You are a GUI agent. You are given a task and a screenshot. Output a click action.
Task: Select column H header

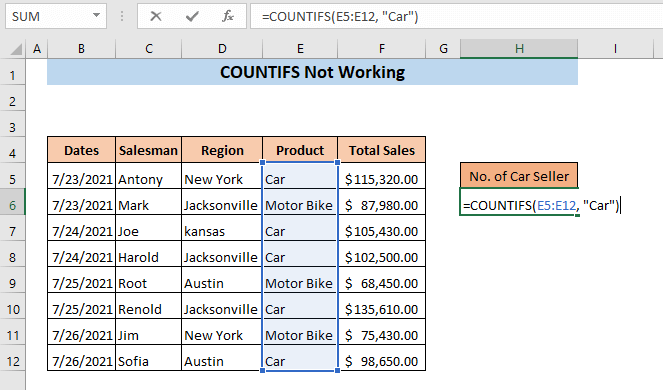click(x=519, y=49)
